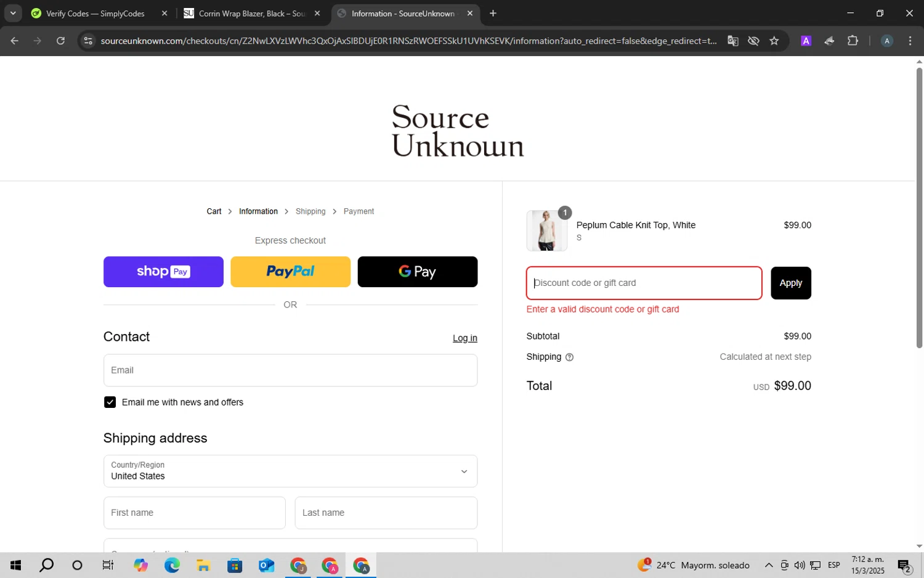This screenshot has height=578, width=924.
Task: Open the taskbar clock and date
Action: click(868, 565)
